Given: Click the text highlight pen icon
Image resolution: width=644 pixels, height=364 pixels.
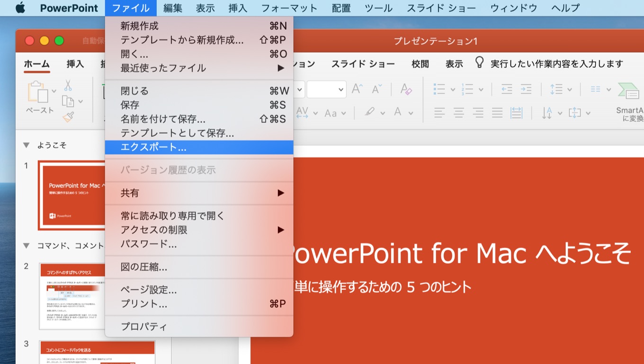Looking at the screenshot, I should click(370, 112).
